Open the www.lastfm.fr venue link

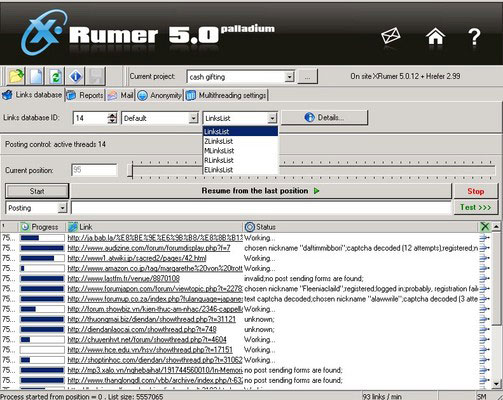click(123, 278)
